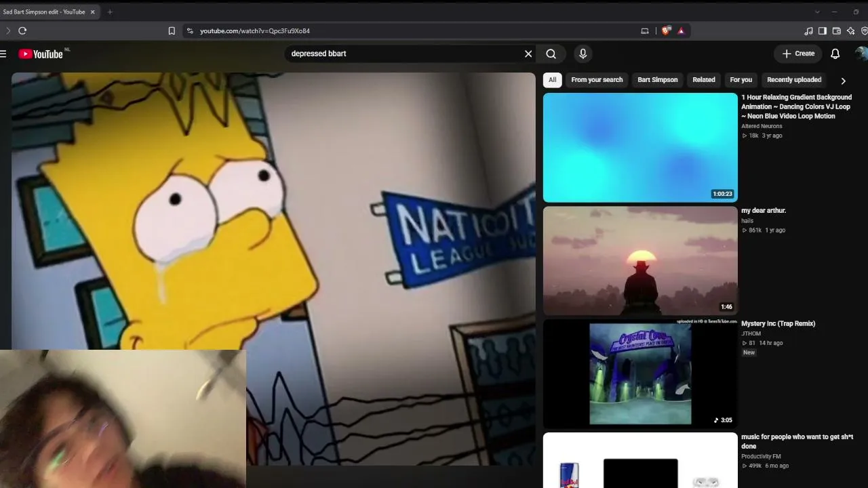Open YouTube notifications bell
868x488 pixels.
click(835, 54)
